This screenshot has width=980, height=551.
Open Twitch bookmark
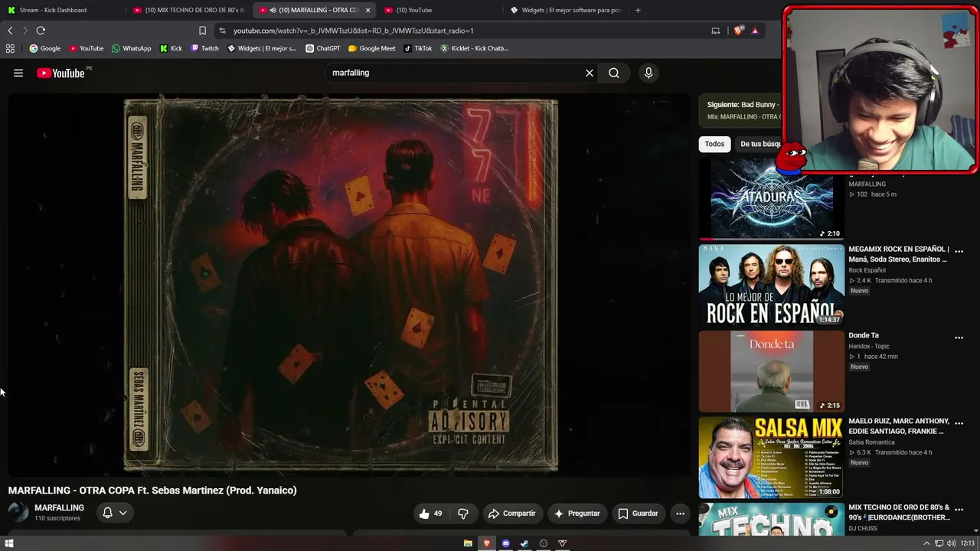point(205,48)
